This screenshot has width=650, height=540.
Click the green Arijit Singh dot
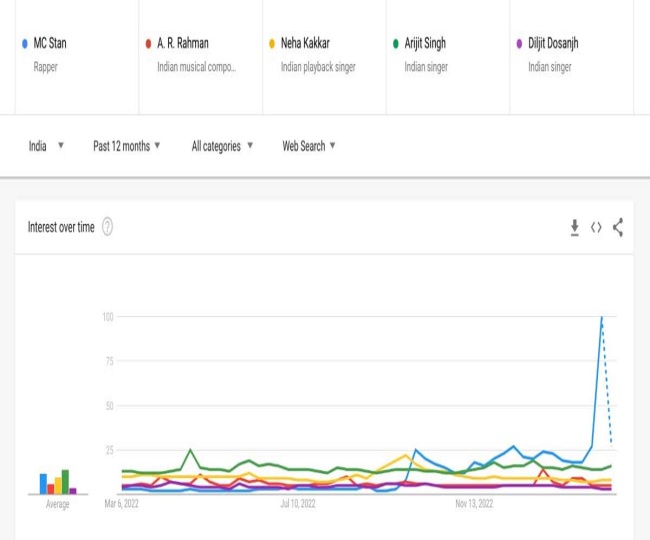[x=396, y=44]
